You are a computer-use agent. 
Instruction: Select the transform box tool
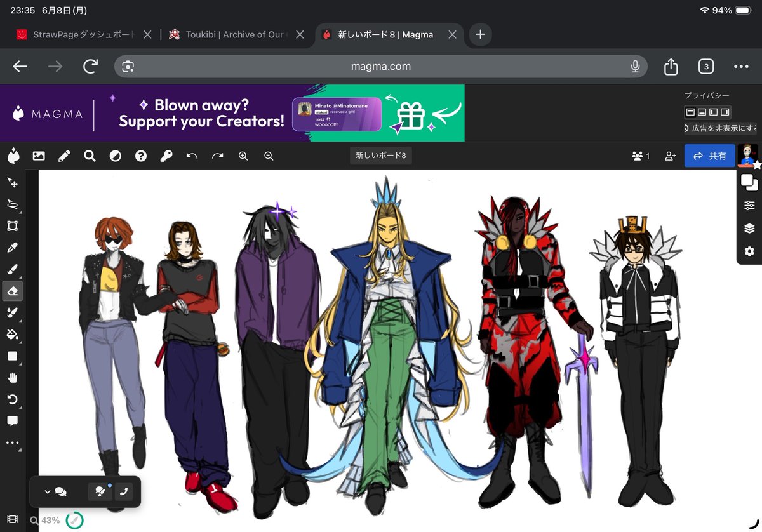coord(12,225)
